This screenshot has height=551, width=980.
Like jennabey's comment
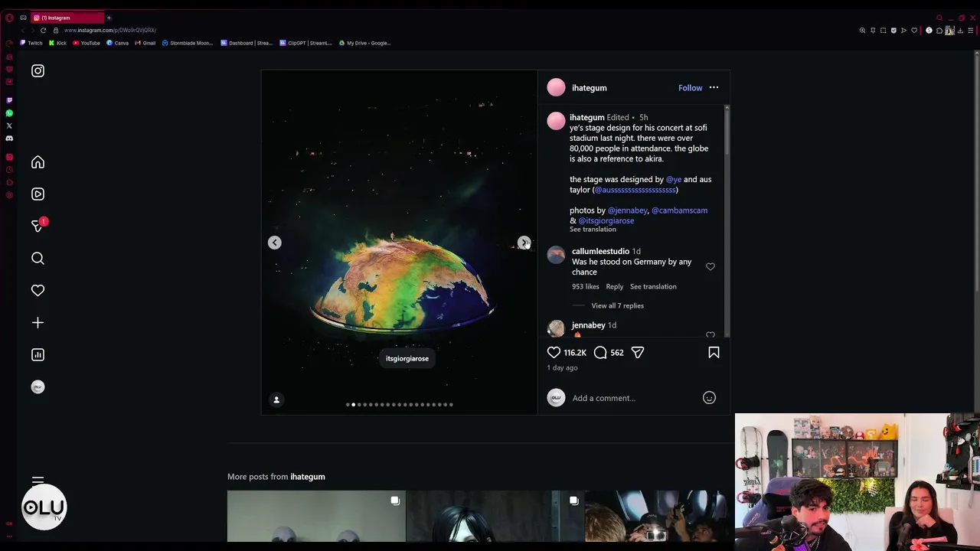click(x=710, y=335)
